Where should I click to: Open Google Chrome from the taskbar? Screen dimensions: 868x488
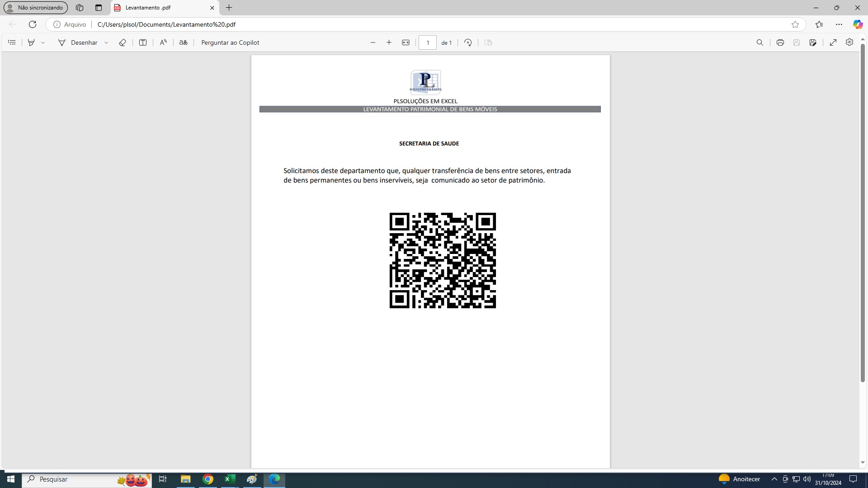(208, 479)
